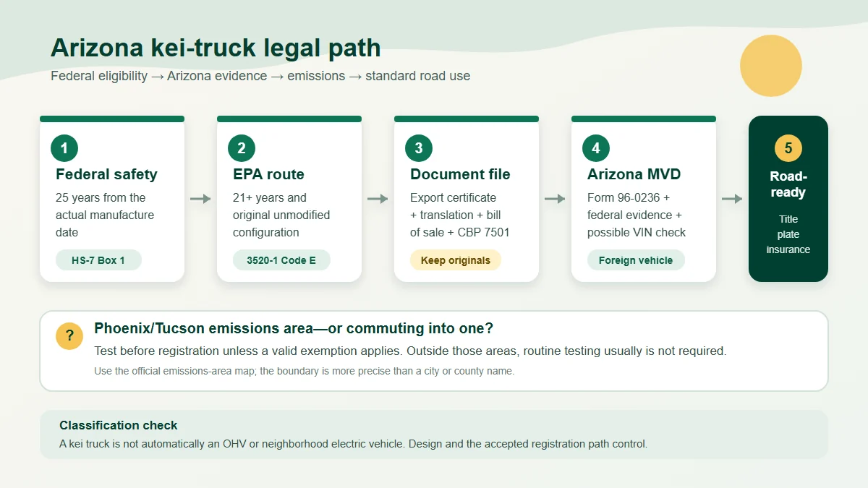Viewport: 868px width, 488px height.
Task: Click the step 1 number circle
Action: tap(64, 148)
